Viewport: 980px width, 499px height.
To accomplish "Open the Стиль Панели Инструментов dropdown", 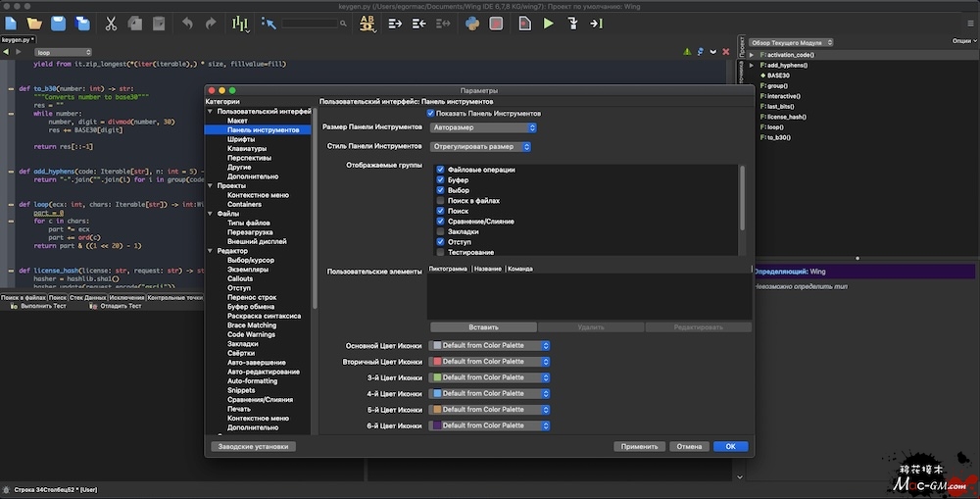I will 480,147.
